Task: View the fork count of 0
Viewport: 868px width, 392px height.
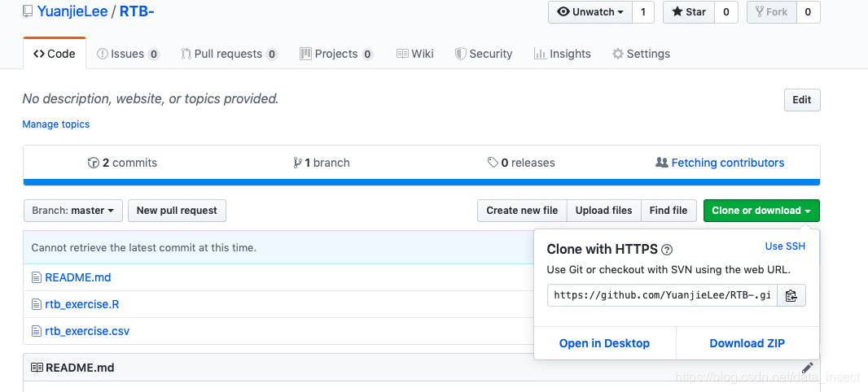Action: point(809,12)
